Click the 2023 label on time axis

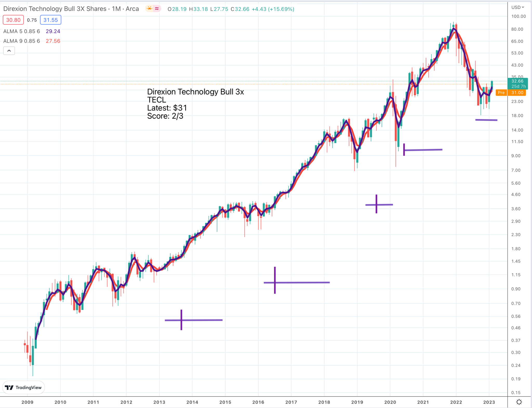(489, 402)
